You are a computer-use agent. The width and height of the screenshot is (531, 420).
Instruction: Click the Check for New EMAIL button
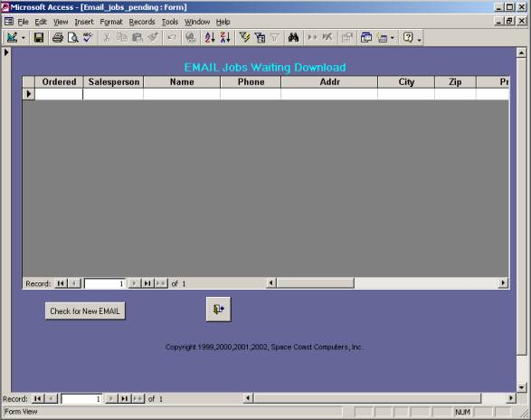coord(85,310)
